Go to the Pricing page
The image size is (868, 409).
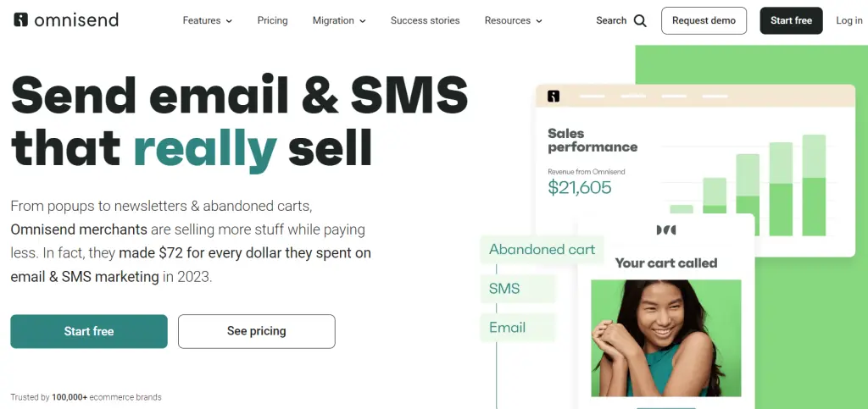coord(272,20)
